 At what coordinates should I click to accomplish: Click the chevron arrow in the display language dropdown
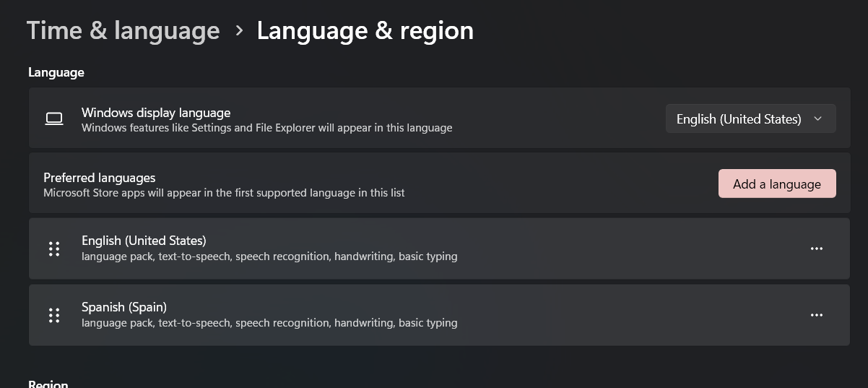point(817,119)
